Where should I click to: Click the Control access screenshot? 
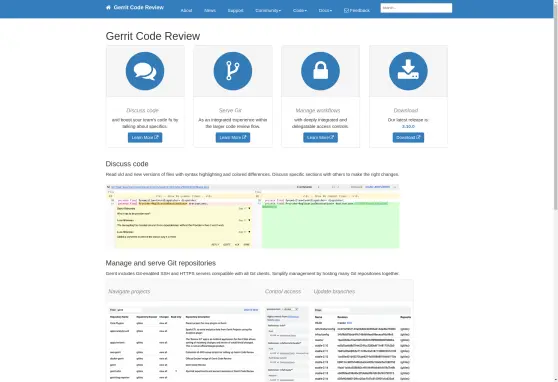287,344
